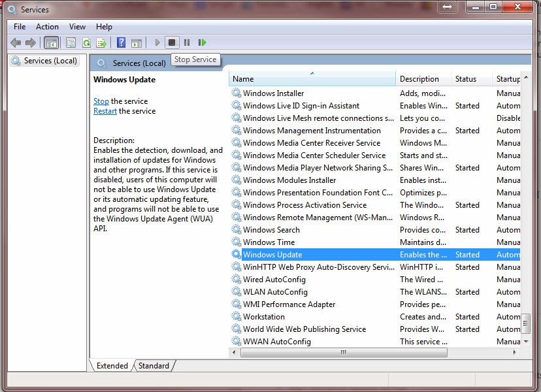
Task: Click the Restart the service link
Action: point(105,111)
